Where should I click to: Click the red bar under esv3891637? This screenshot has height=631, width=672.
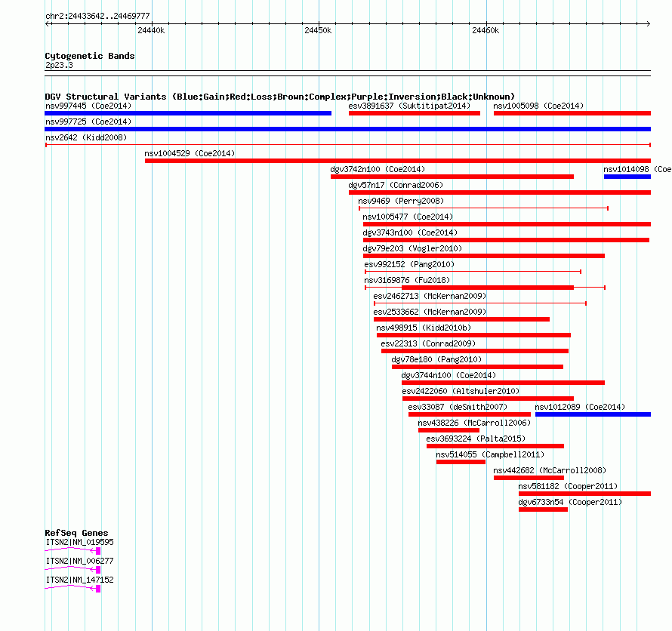click(x=415, y=113)
